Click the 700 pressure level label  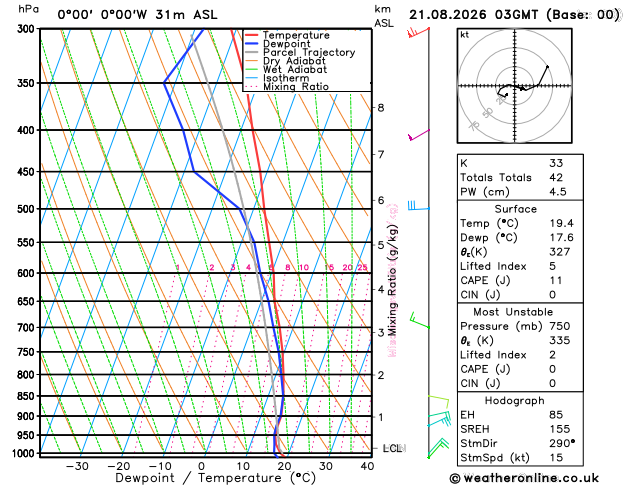28,328
